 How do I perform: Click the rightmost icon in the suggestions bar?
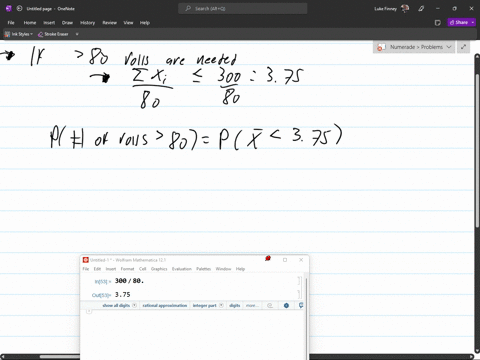[x=301, y=305]
